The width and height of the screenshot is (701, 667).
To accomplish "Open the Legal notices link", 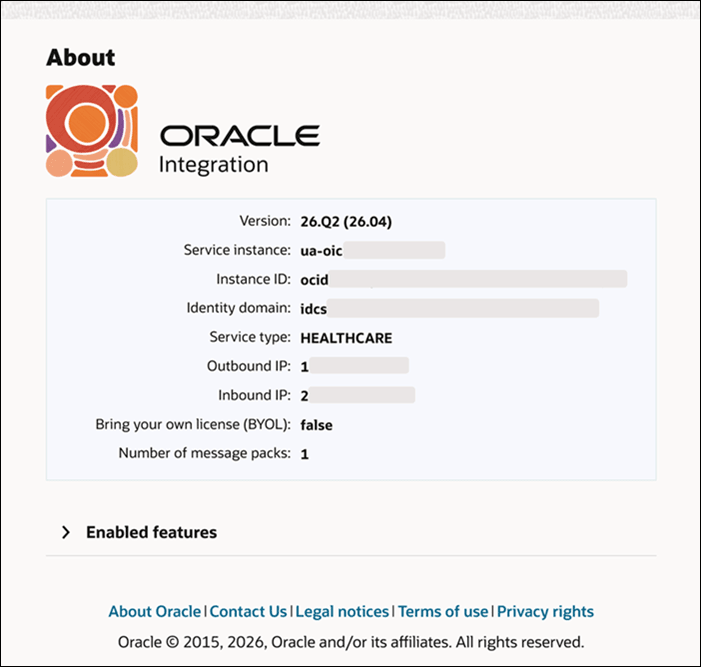I will pos(342,611).
